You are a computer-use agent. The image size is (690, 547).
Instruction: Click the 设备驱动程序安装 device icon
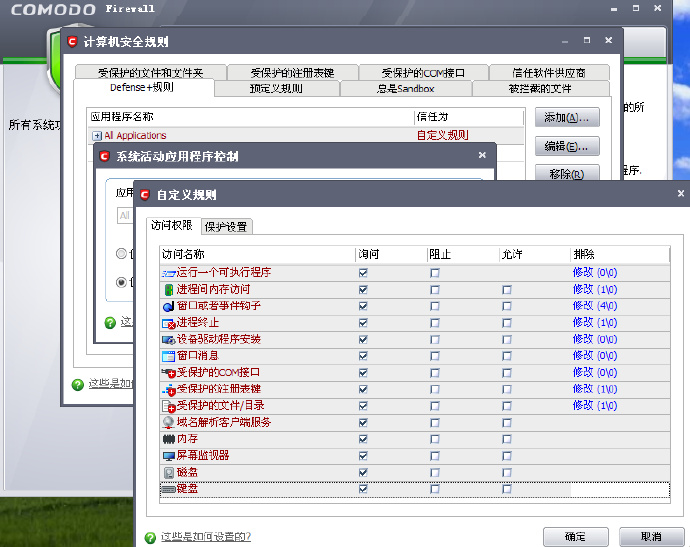click(x=169, y=340)
